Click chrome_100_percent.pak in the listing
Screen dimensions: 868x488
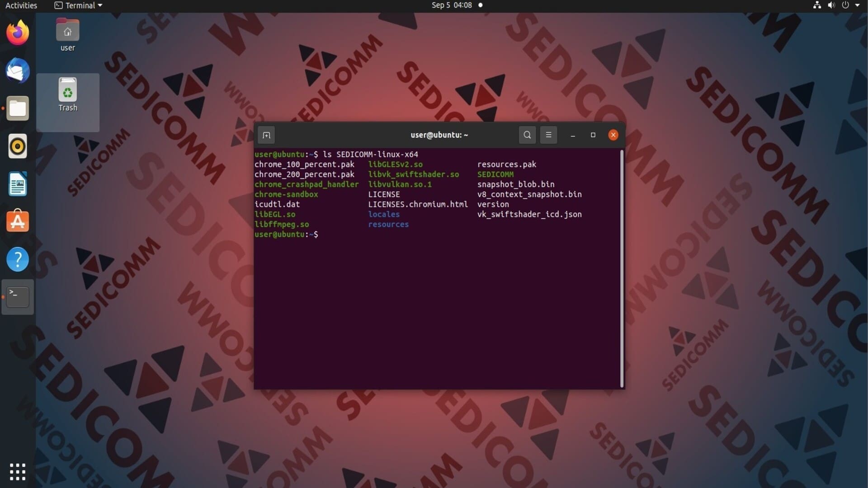(x=304, y=164)
